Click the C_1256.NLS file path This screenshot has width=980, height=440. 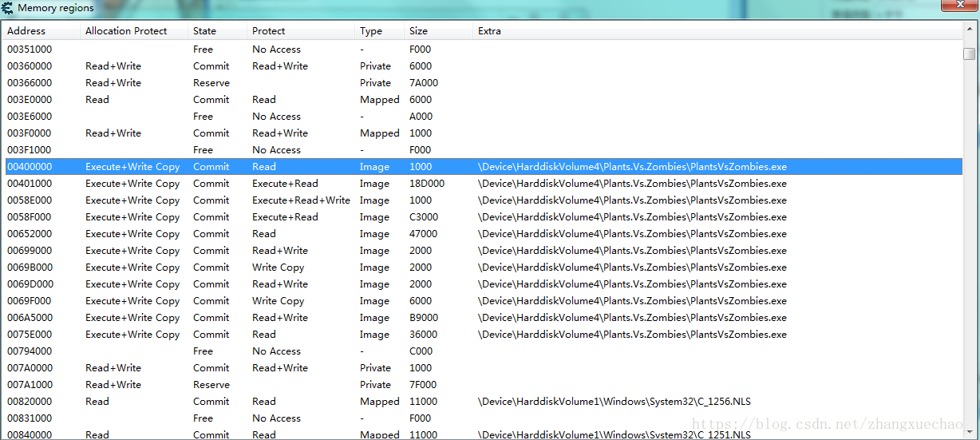[x=614, y=402]
